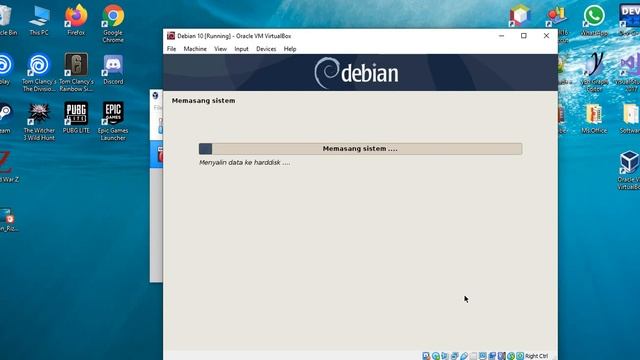Image resolution: width=640 pixels, height=360 pixels.
Task: Select the Visual Studio 2017 shortcut
Action: 630,73
